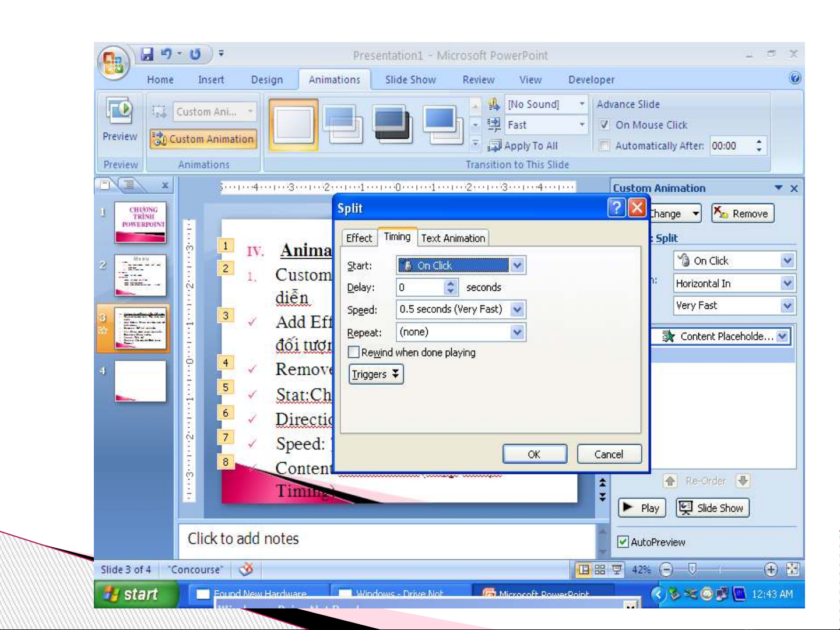
Task: Redo action in Quick Access toolbar
Action: (x=195, y=54)
